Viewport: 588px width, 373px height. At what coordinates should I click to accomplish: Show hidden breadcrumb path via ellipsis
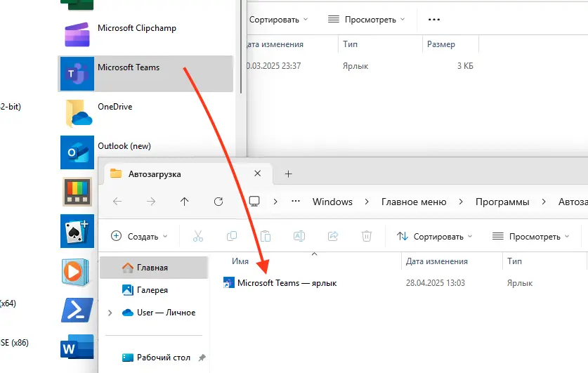click(296, 202)
